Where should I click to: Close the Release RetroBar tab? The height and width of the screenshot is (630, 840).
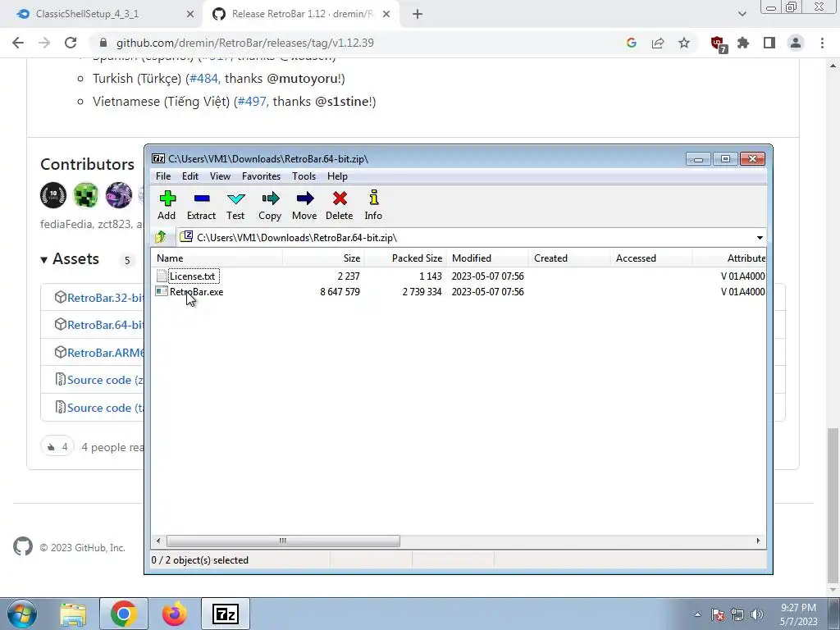[x=386, y=15]
